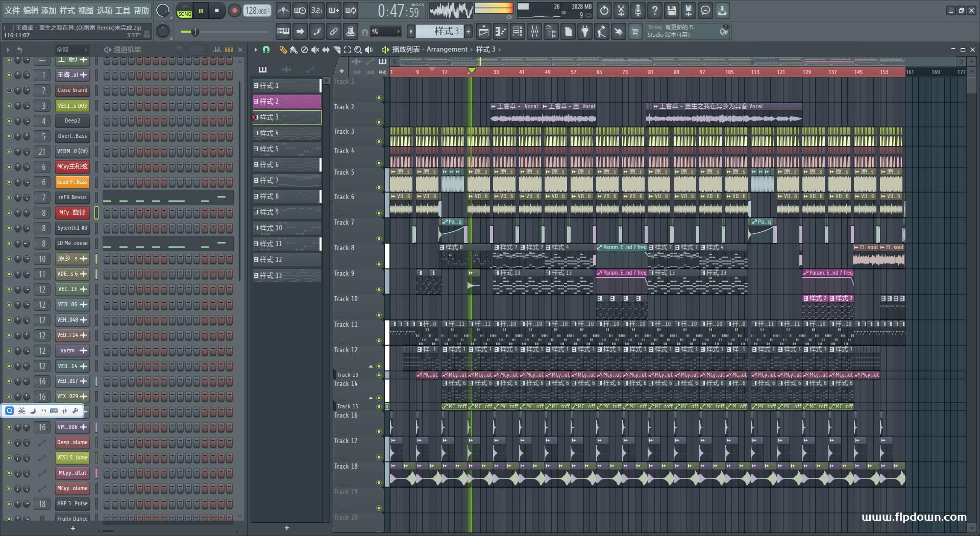Select the Draw pencil tool in playlist
Viewport: 980px width, 536px height.
click(x=283, y=50)
